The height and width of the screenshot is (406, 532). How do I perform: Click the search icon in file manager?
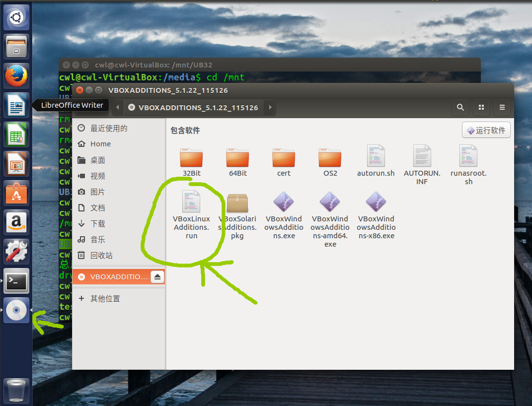point(460,107)
